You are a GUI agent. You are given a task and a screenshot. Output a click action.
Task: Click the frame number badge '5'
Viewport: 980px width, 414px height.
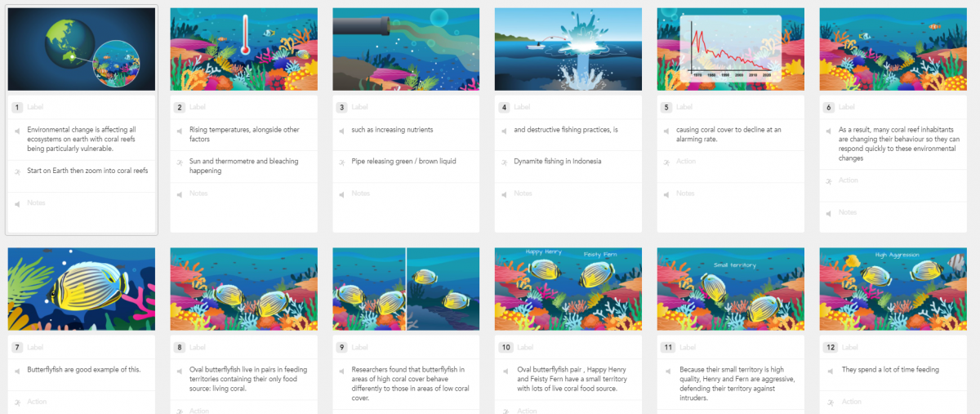click(667, 107)
